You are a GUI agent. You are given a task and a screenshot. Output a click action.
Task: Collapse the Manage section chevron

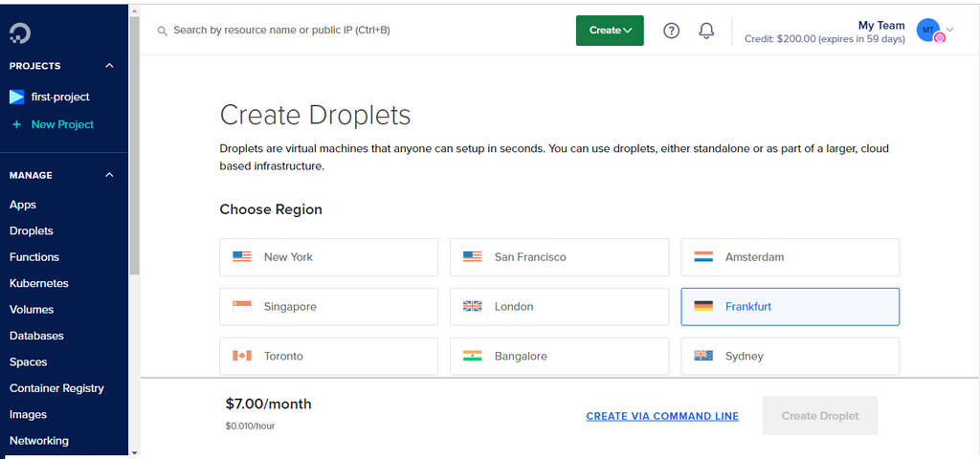coord(109,175)
